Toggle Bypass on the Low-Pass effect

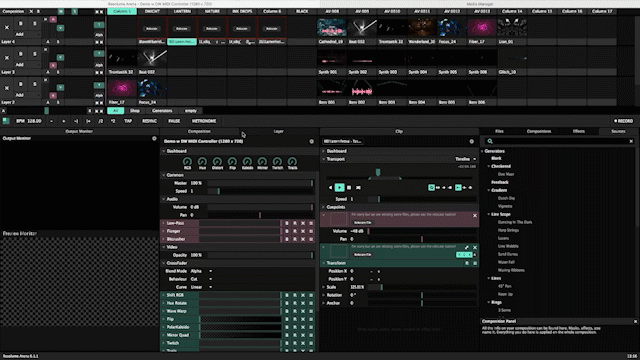coord(287,223)
